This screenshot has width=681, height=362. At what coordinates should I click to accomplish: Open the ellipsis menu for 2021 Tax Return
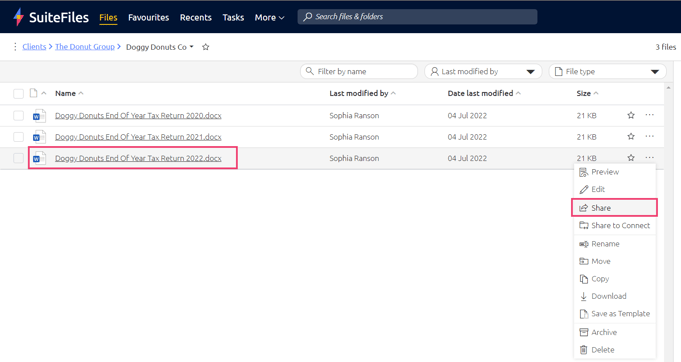[649, 136]
